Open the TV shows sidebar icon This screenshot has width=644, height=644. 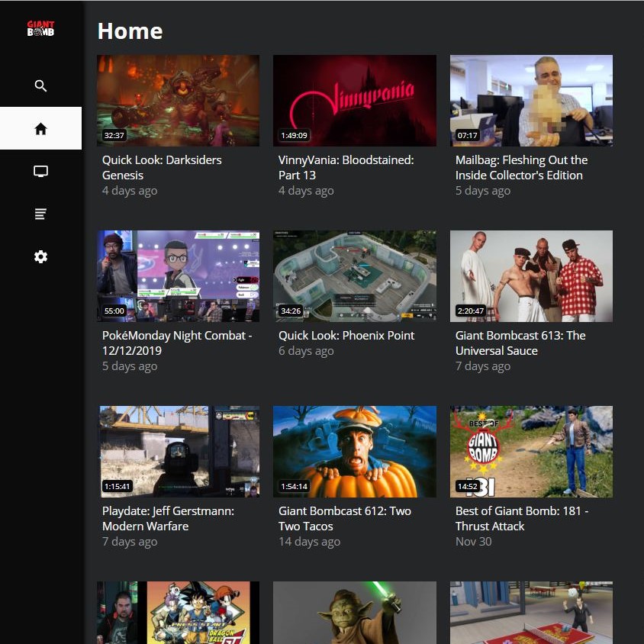(x=40, y=171)
